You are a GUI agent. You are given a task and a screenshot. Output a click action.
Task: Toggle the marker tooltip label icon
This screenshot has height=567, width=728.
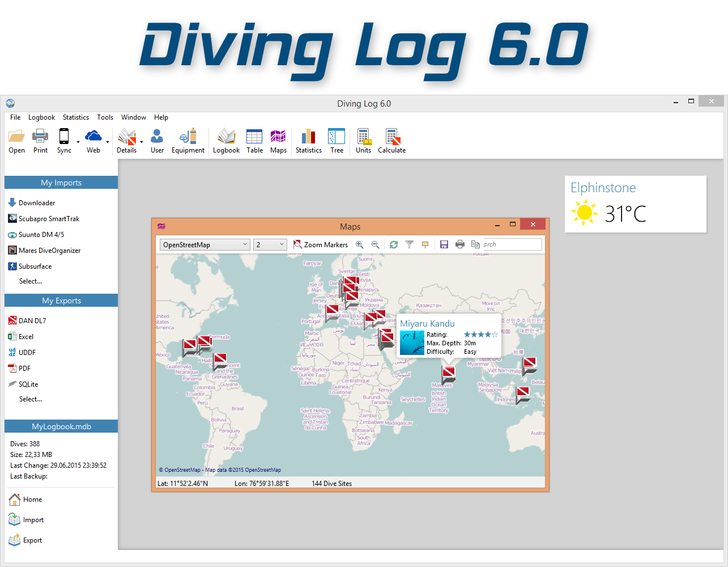coord(425,244)
